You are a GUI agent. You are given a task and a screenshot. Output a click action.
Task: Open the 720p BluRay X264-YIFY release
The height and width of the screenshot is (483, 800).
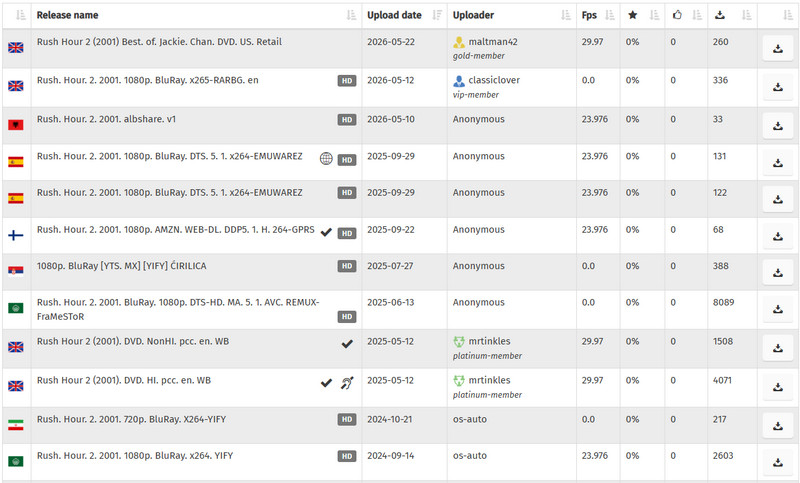click(x=131, y=419)
